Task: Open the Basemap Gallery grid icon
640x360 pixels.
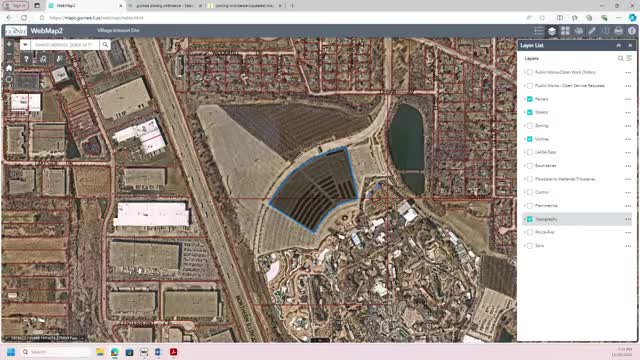Action: (x=565, y=31)
